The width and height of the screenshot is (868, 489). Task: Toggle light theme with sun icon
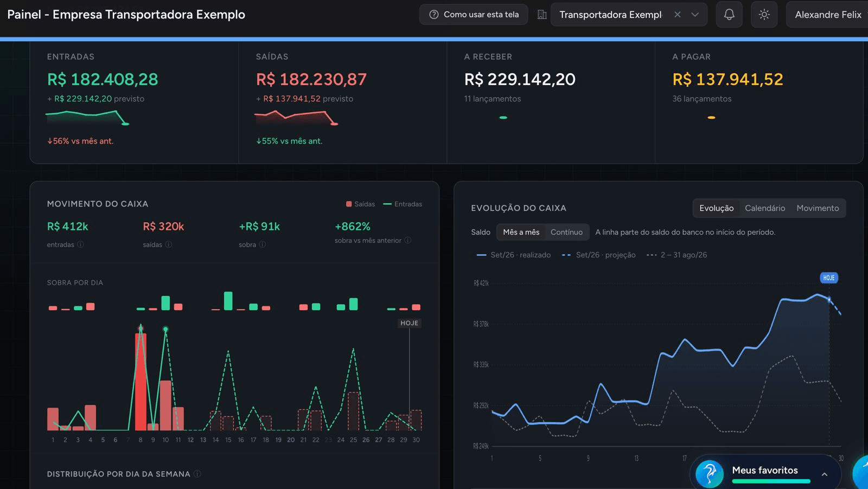tap(764, 15)
